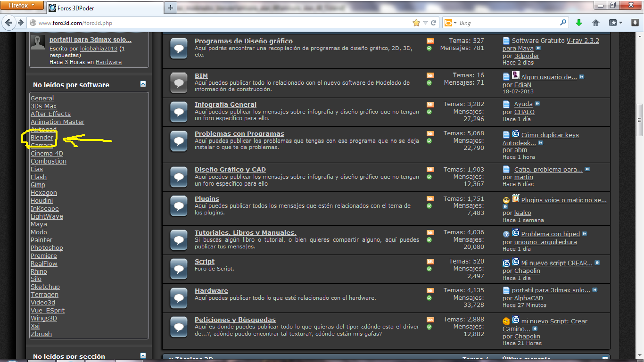644x362 pixels.
Task: Open a new tab with the plus button
Action: [171, 8]
